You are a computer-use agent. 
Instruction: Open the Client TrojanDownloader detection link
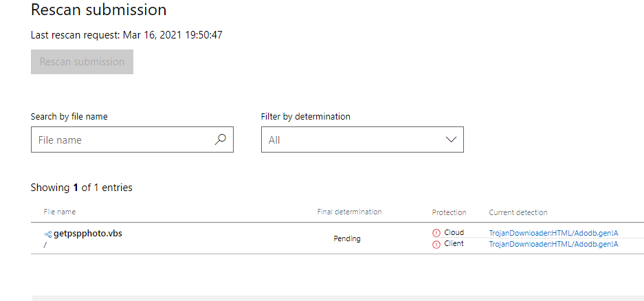tap(553, 244)
